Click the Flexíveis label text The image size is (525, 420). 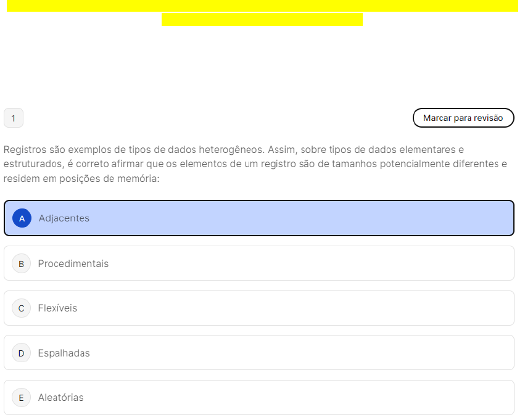[x=57, y=308]
